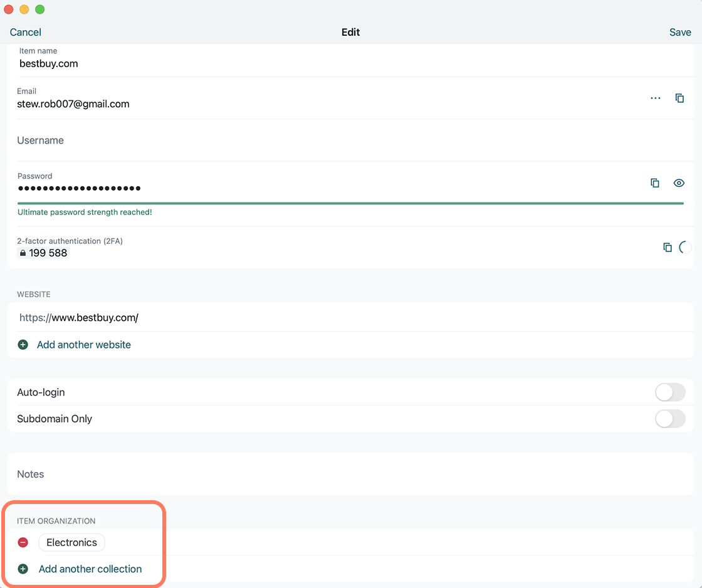
Task: Enable the Auto-login switch
Action: click(670, 392)
